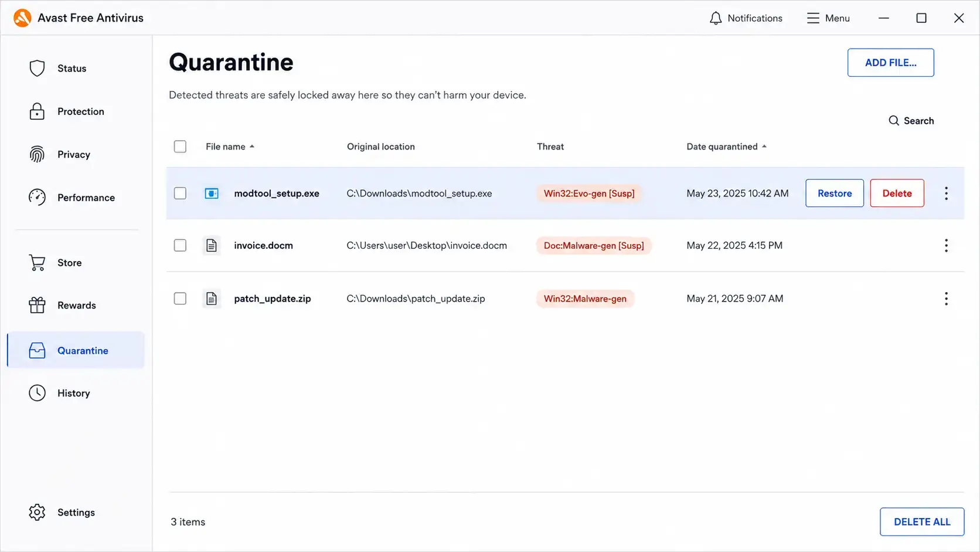Screen dimensions: 980x552
Task: Click path C:\Downloads\modtool_setup.exe
Action: (419, 194)
